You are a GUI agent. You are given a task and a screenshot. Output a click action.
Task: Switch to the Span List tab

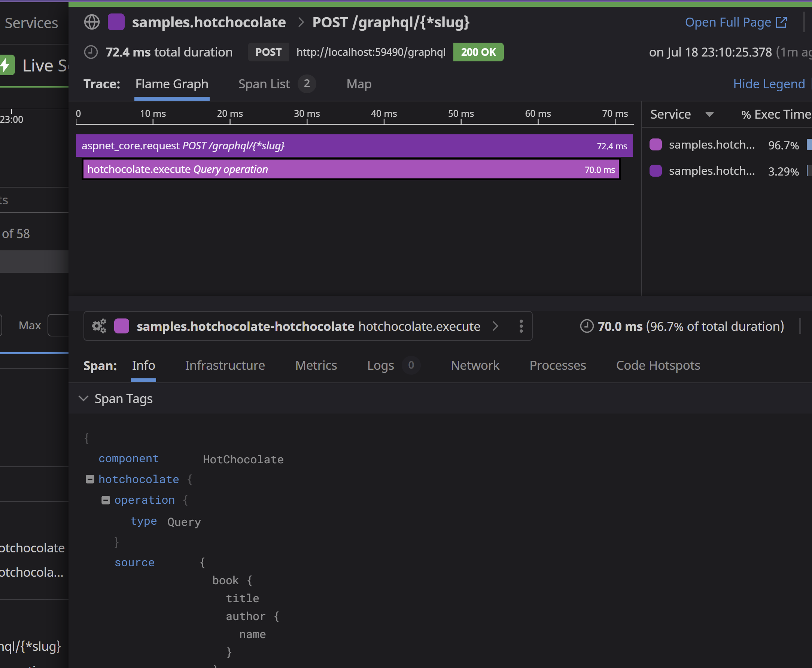click(x=264, y=84)
